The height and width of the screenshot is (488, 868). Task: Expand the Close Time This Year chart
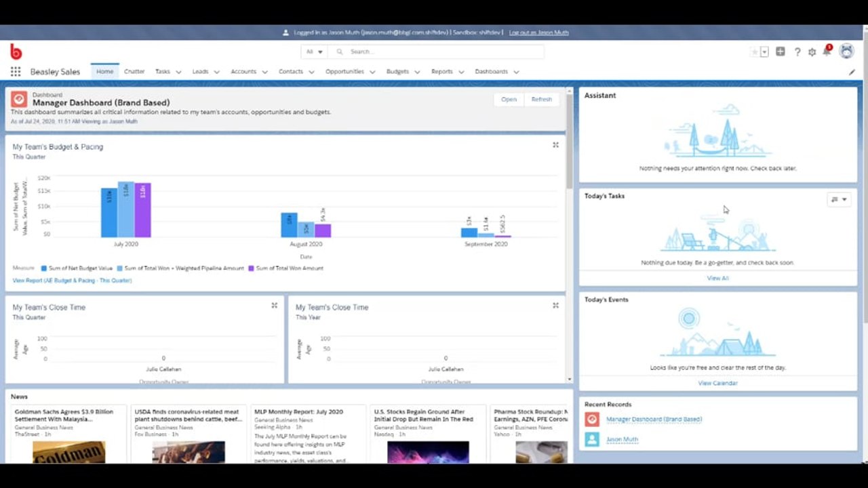tap(555, 306)
